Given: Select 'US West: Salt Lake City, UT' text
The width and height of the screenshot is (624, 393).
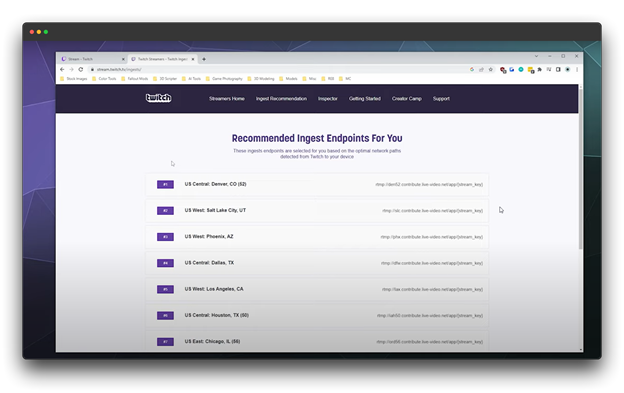Looking at the screenshot, I should pyautogui.click(x=215, y=210).
